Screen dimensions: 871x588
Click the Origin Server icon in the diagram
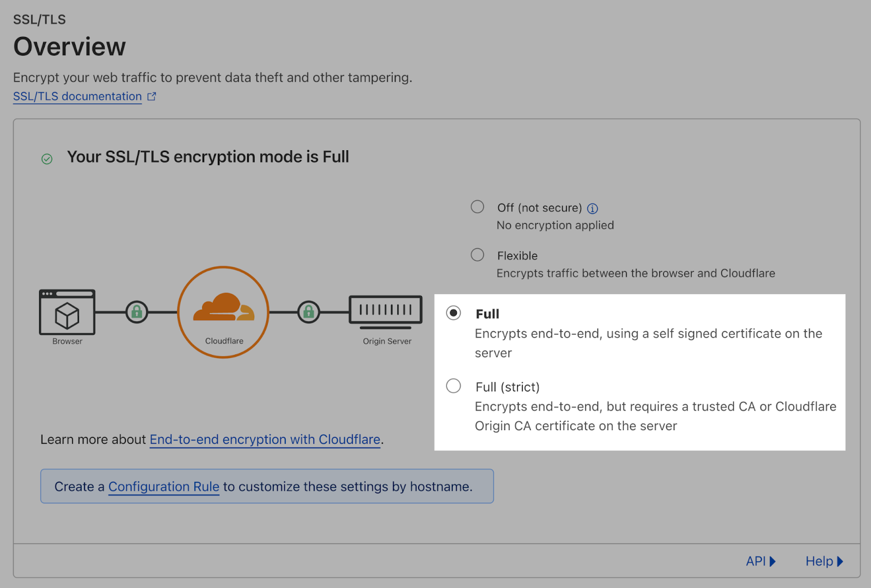385,310
